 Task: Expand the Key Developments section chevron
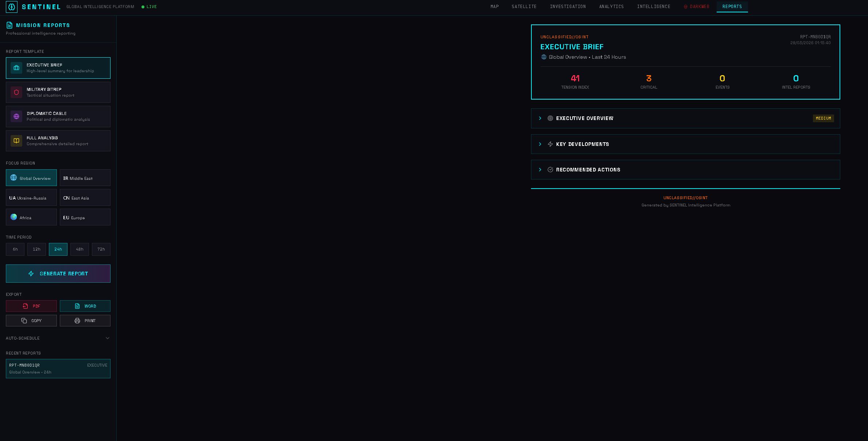tap(540, 144)
